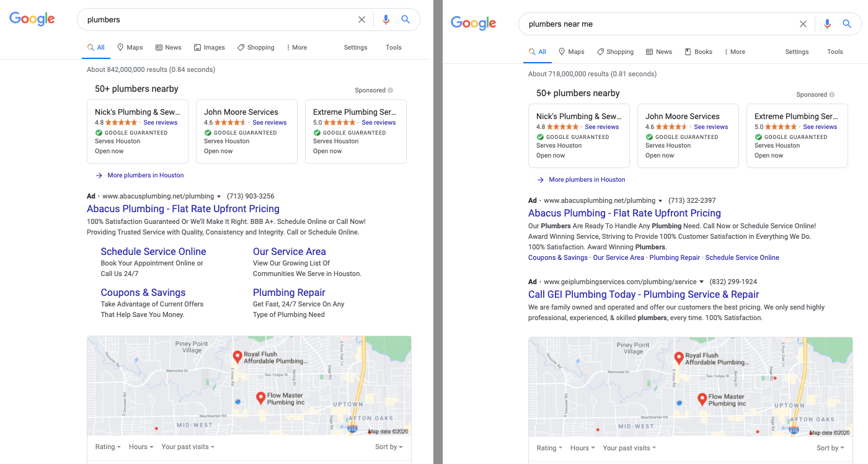Viewport: 868px width, 464px height.
Task: Open the Rating filter dropdown in the right window
Action: tap(549, 448)
